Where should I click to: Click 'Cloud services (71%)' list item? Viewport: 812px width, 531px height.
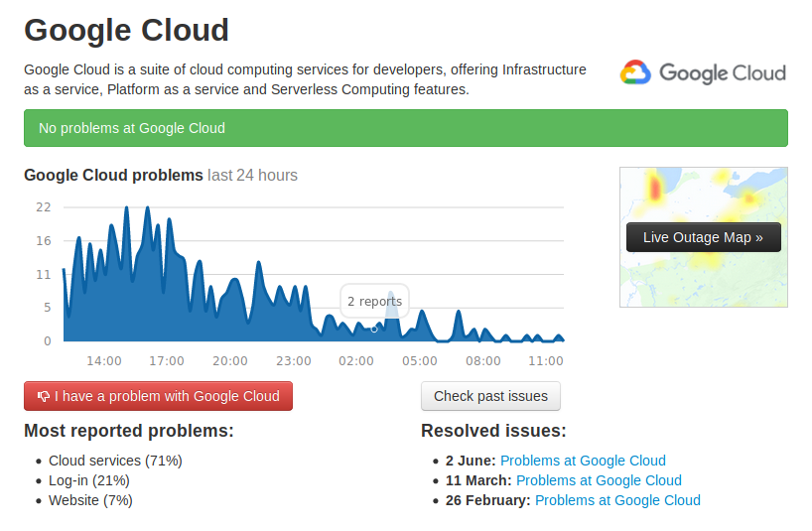pyautogui.click(x=115, y=461)
